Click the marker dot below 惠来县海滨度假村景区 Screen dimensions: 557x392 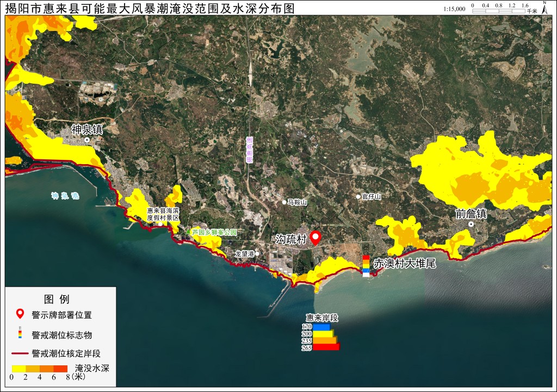[160, 224]
